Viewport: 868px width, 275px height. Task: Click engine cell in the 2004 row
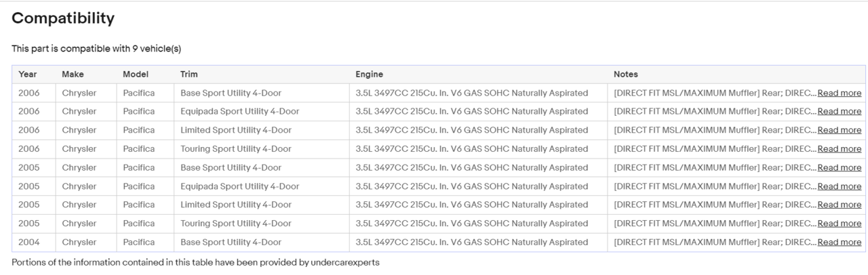click(x=471, y=242)
